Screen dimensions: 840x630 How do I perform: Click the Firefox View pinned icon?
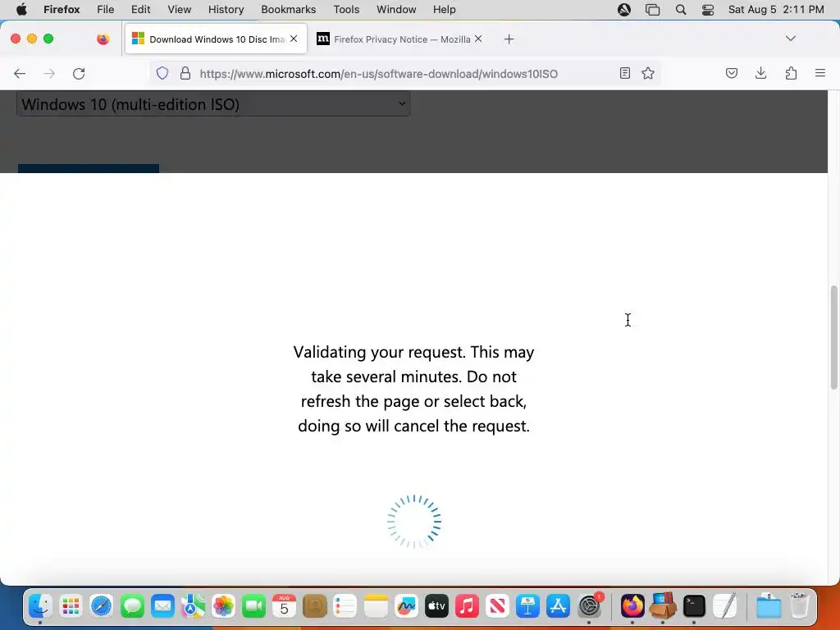[103, 39]
